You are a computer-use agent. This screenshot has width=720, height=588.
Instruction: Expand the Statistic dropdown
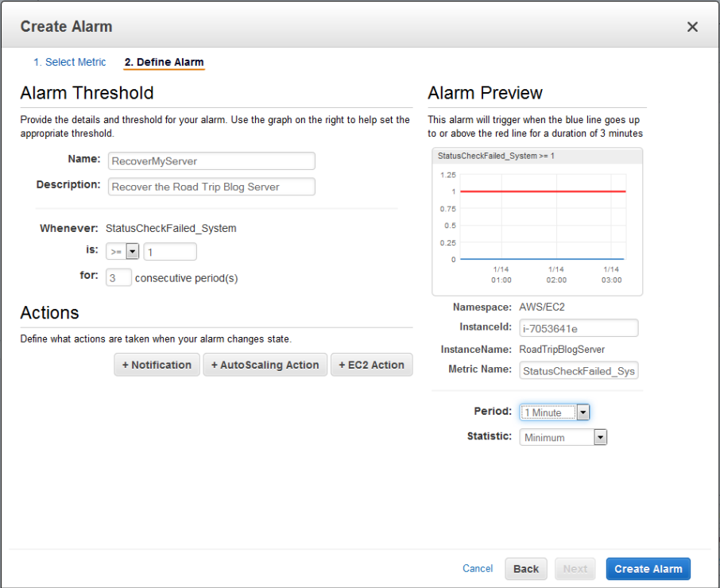point(563,437)
